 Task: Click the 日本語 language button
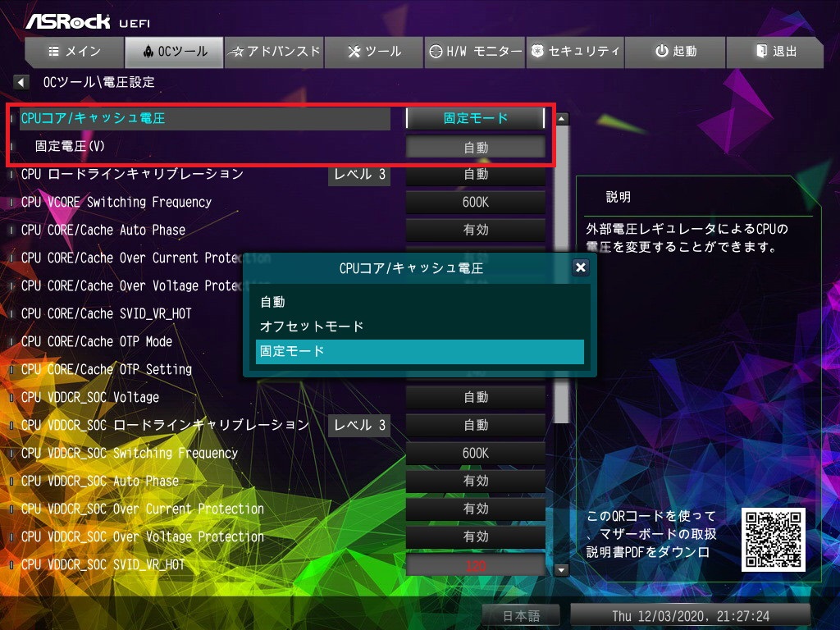pos(521,616)
